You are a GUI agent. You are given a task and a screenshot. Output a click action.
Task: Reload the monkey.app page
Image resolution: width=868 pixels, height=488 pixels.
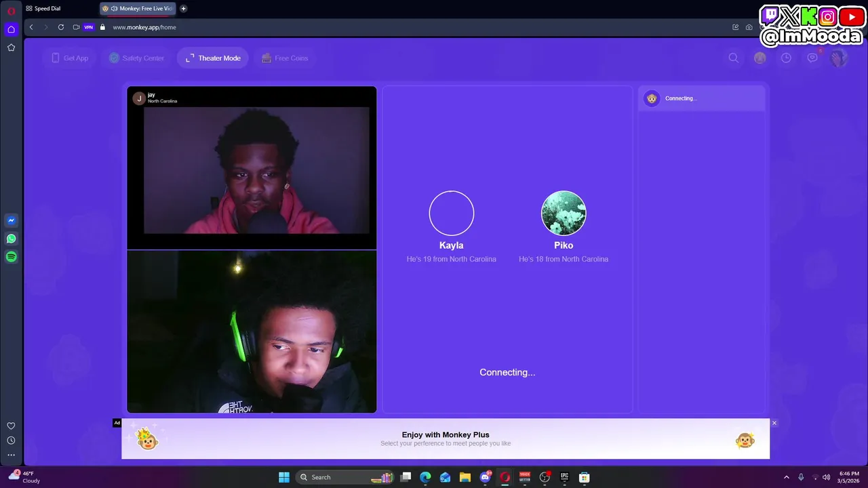[x=61, y=27]
